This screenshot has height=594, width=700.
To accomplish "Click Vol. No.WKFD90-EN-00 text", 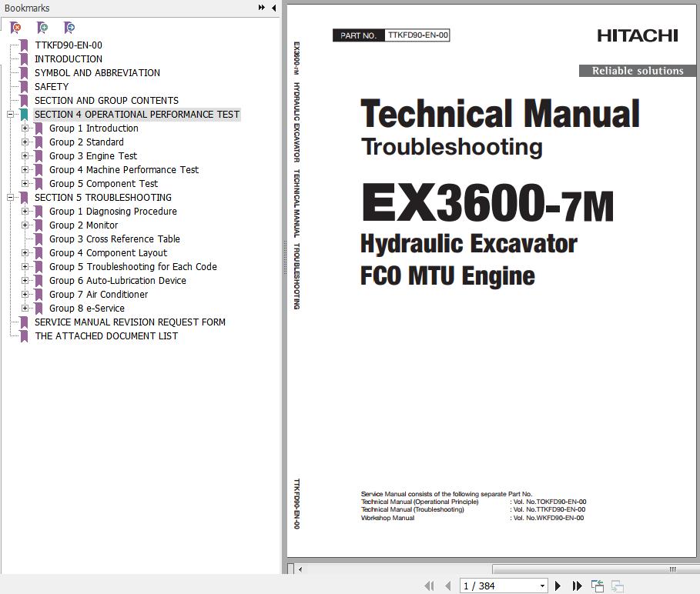I will pos(548,518).
